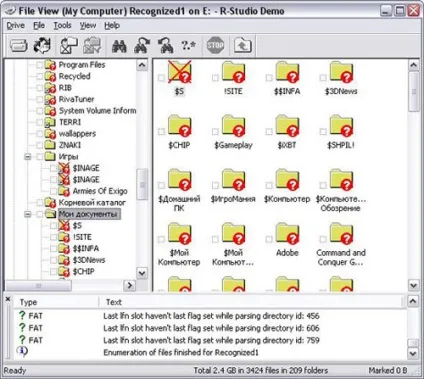Screen dimensions: 424x379
Task: Click the Find Previous binoculars icon
Action: coord(165,45)
